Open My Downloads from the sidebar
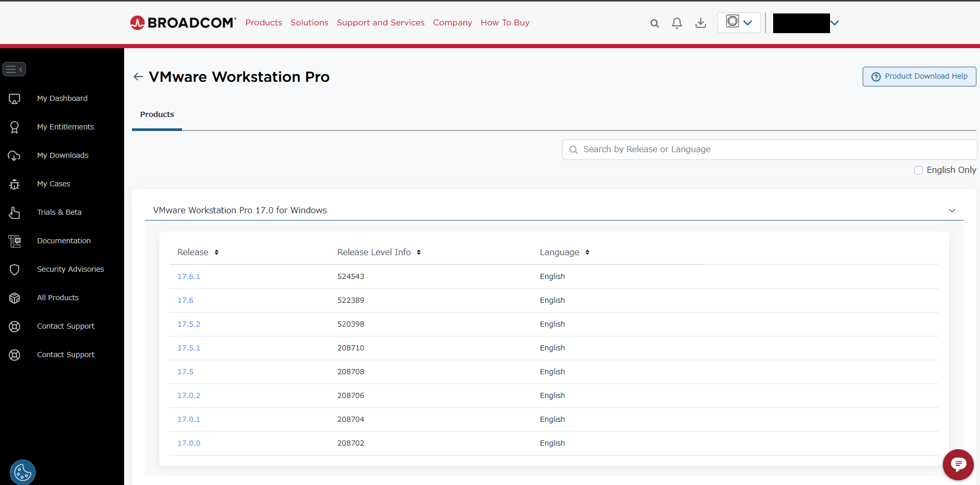The image size is (980, 485). tap(62, 155)
